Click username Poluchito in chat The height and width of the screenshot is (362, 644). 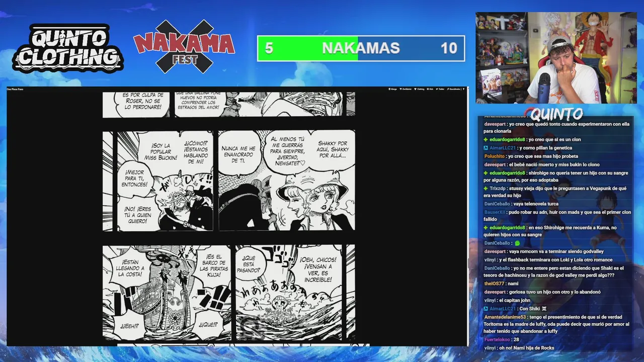click(x=494, y=156)
